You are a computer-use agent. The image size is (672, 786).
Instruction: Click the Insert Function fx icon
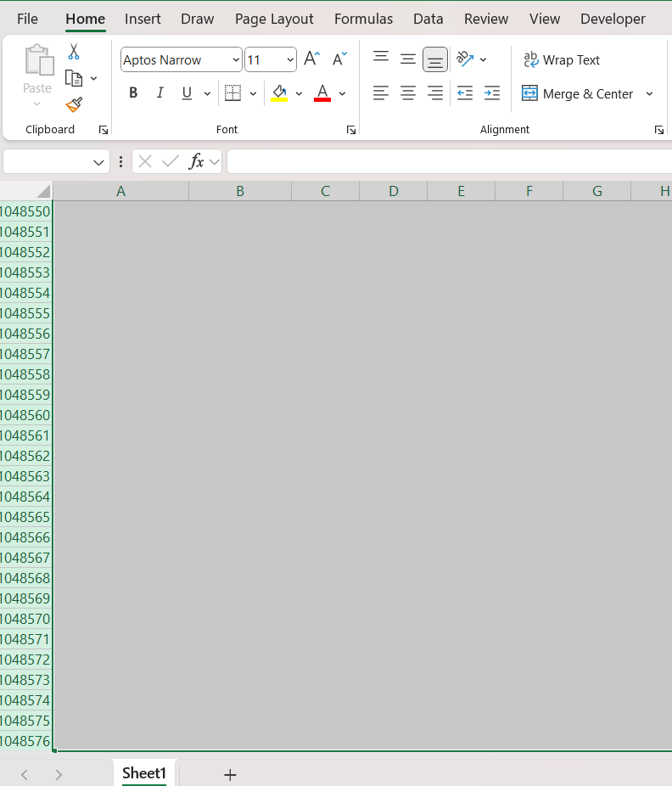[196, 161]
